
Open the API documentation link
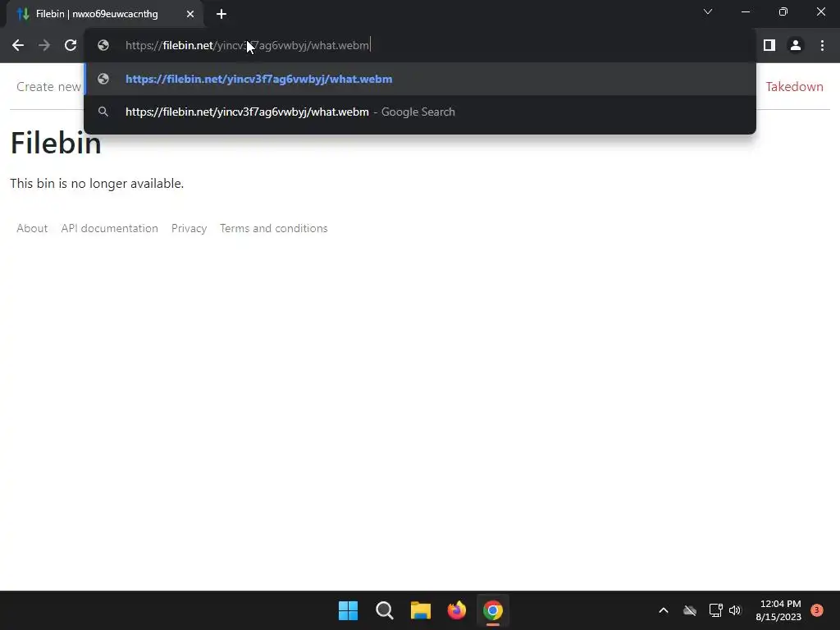click(109, 229)
